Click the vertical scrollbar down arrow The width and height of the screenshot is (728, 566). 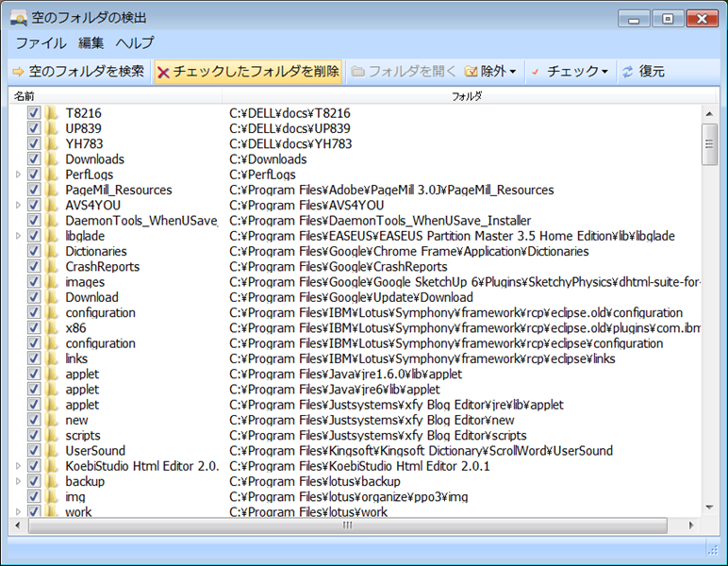(x=709, y=508)
